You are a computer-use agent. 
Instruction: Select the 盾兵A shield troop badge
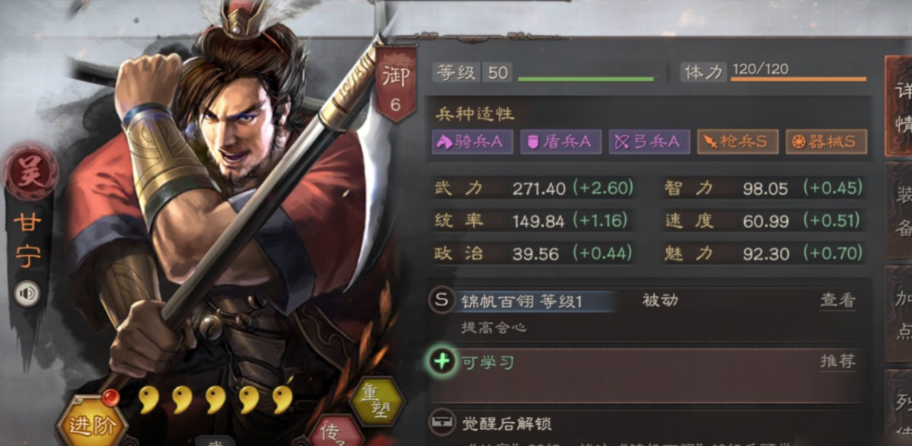pos(561,142)
